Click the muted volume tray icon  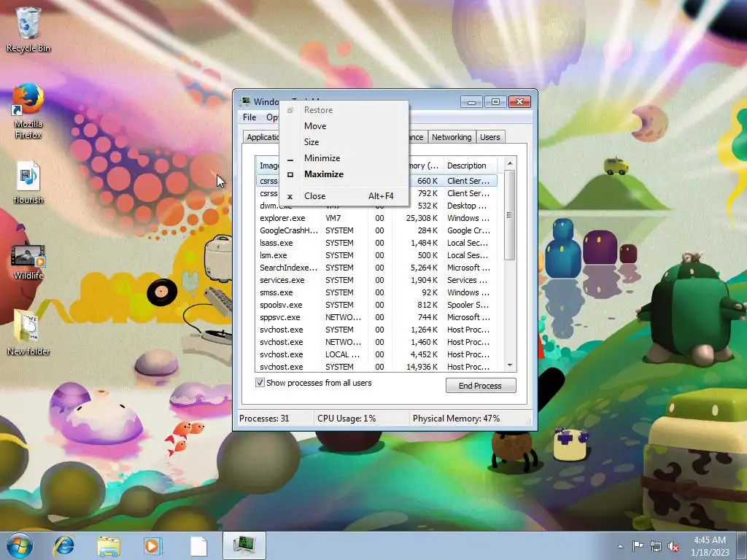673,546
